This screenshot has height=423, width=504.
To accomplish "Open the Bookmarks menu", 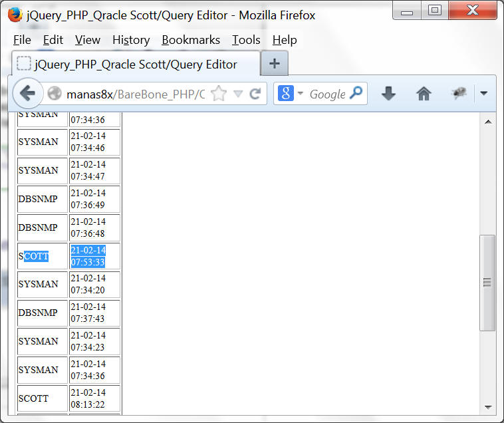I will point(191,40).
